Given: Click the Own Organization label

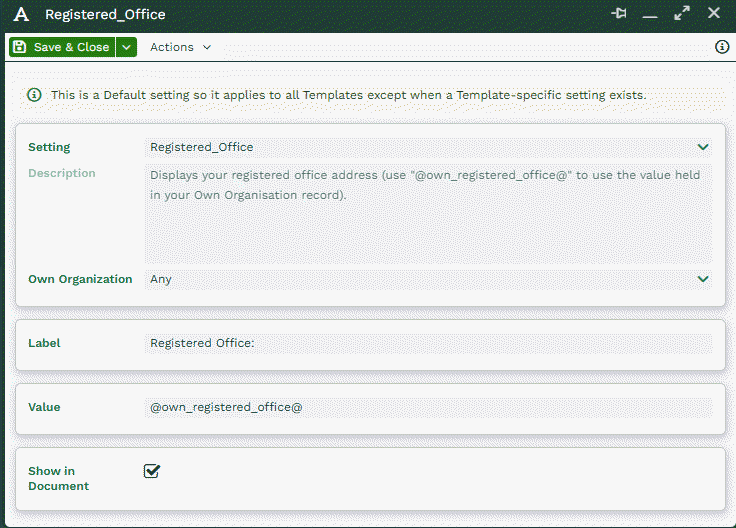Looking at the screenshot, I should tap(80, 279).
